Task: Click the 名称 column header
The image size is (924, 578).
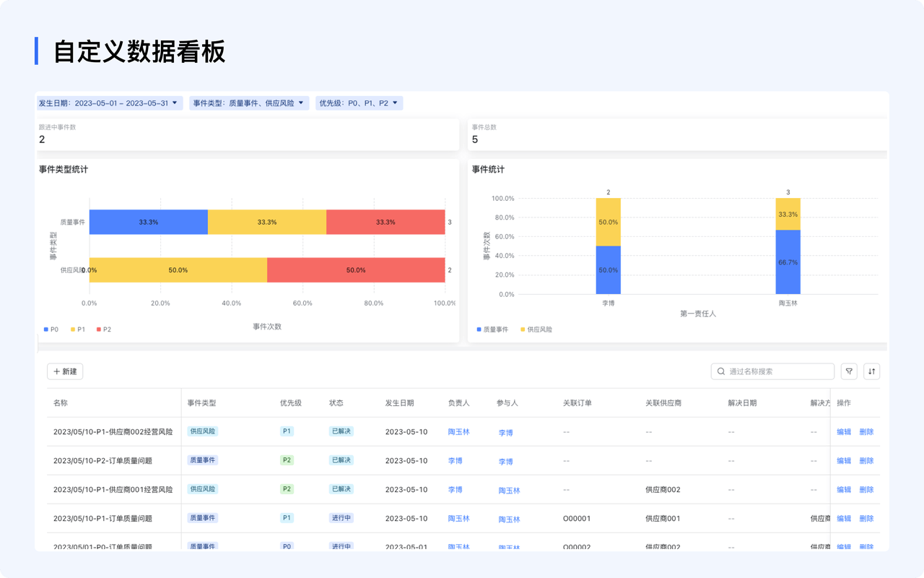Action: pyautogui.click(x=61, y=403)
